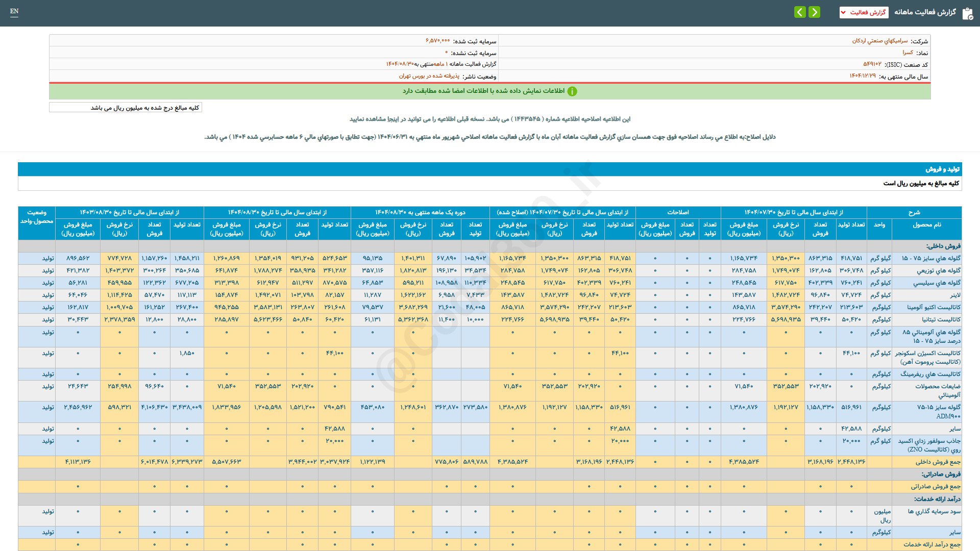Click the فروش صادراتی section row
980x551 pixels.
click(941, 474)
